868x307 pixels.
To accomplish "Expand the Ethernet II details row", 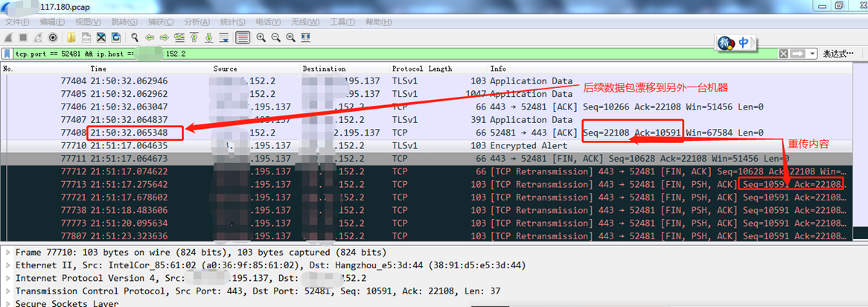I will [8, 265].
